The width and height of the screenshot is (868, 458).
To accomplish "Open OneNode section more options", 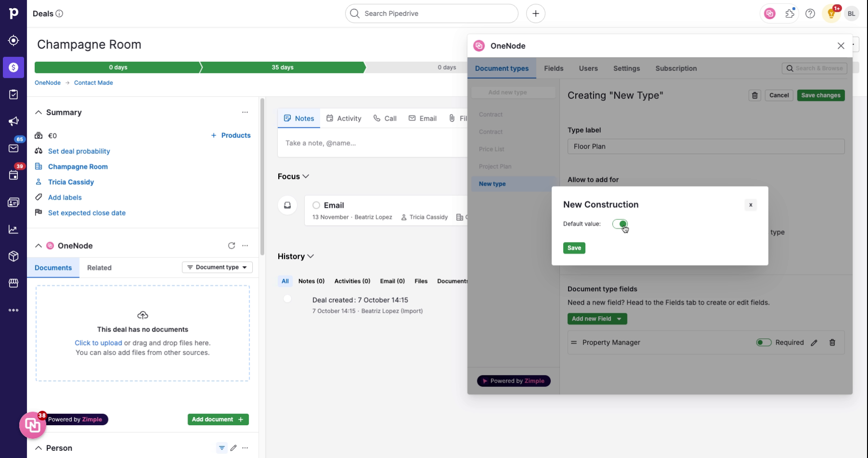I will [x=245, y=245].
